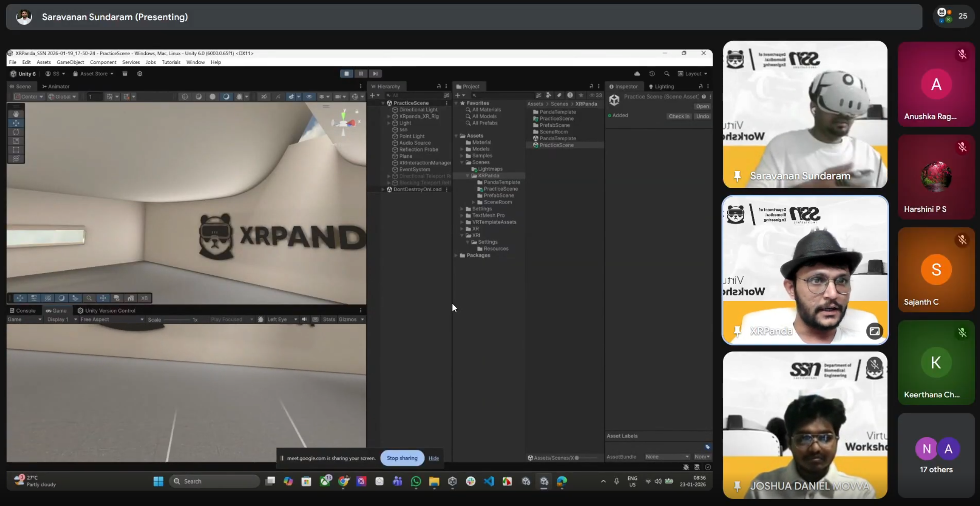Select the Rotate tool in Scene toolbar
980x506 pixels.
16,132
